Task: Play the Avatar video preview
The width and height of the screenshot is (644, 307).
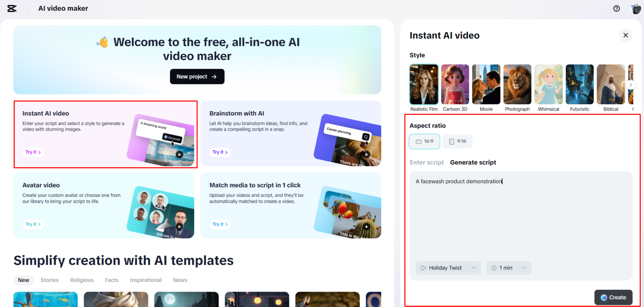Action: pos(179,226)
